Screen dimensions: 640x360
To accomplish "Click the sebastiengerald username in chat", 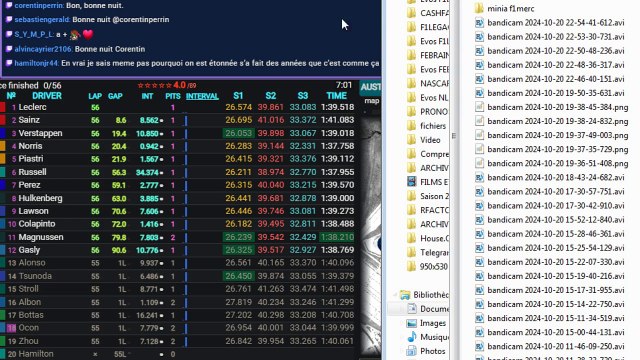I will [x=42, y=20].
